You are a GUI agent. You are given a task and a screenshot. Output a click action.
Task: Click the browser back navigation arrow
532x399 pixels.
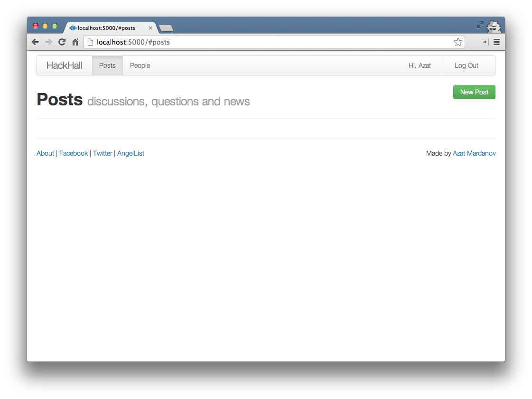coord(35,42)
